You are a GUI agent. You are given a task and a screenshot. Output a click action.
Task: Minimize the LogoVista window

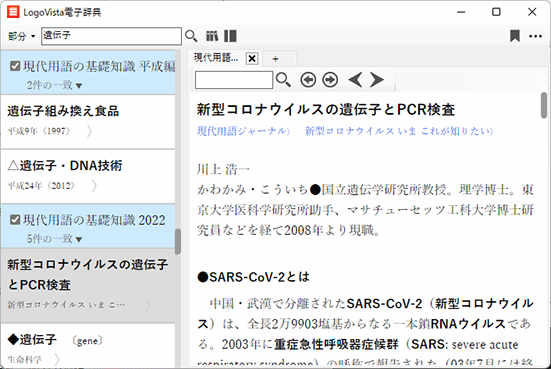point(461,12)
